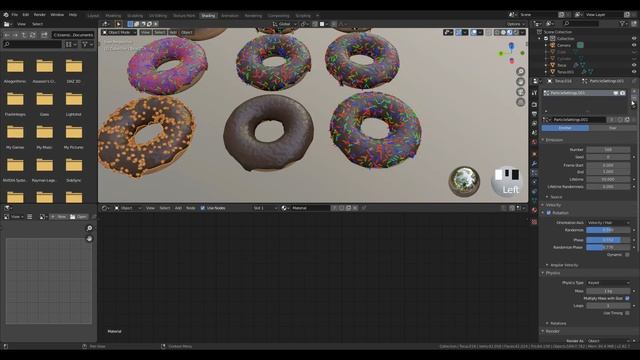The width and height of the screenshot is (640, 360).
Task: Select the Scene Collection row
Action: tap(558, 32)
